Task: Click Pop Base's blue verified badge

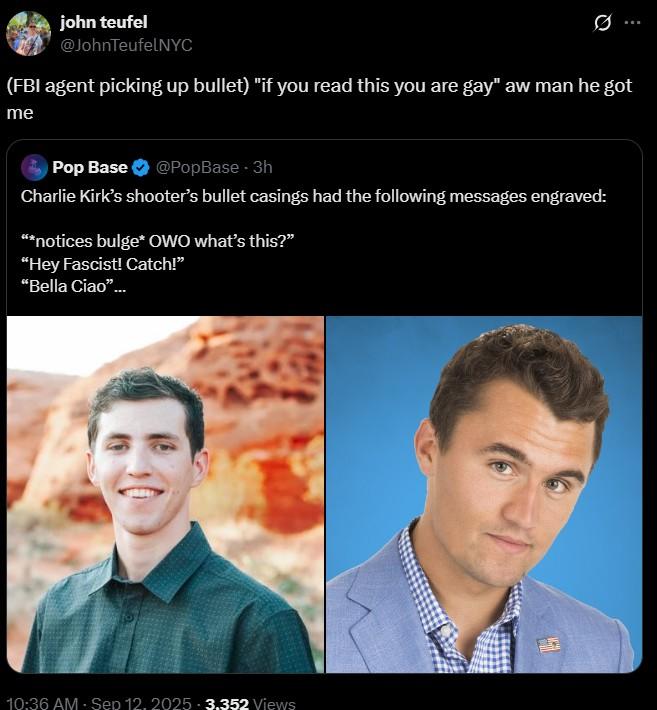Action: click(142, 167)
